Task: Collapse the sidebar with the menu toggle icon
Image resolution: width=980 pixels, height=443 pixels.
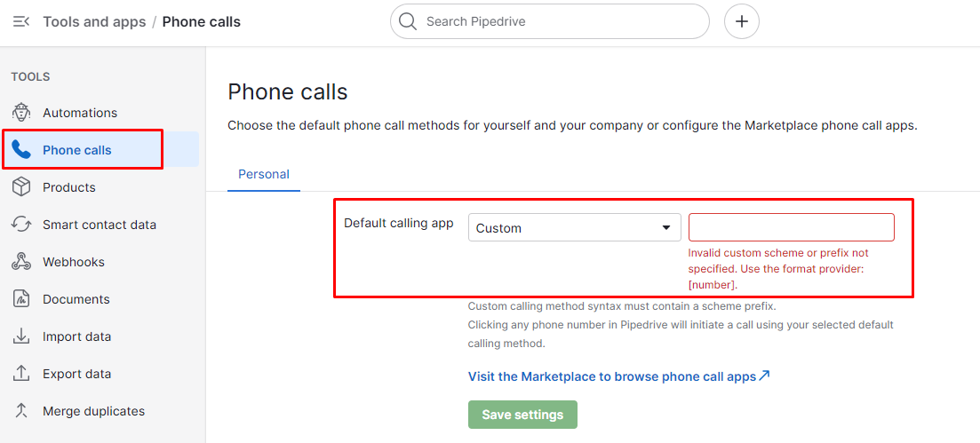Action: click(x=20, y=22)
